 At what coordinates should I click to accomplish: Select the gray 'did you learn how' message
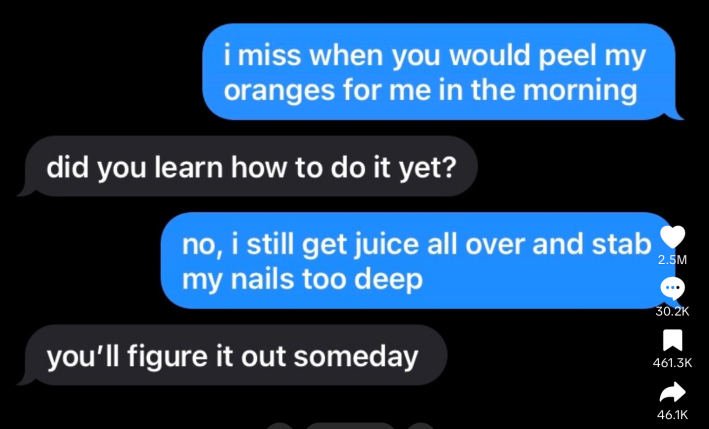tap(247, 166)
